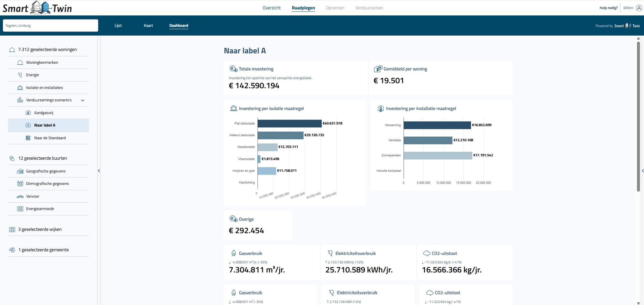Click the Energiearmoede people icon
Image resolution: width=644 pixels, height=305 pixels.
(x=20, y=209)
